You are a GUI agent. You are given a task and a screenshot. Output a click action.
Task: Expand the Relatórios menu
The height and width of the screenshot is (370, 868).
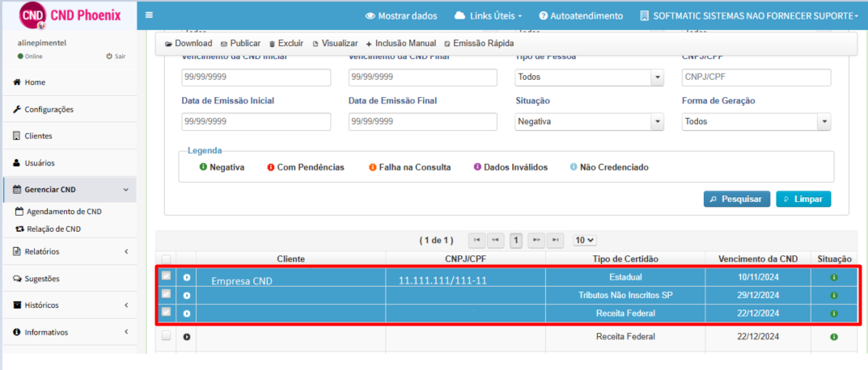click(70, 251)
